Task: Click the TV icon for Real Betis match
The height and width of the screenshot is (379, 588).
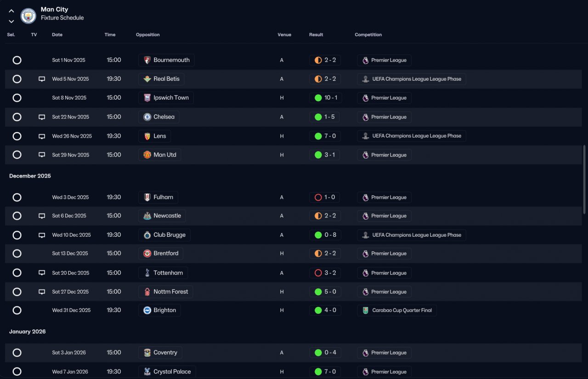Action: pyautogui.click(x=42, y=79)
